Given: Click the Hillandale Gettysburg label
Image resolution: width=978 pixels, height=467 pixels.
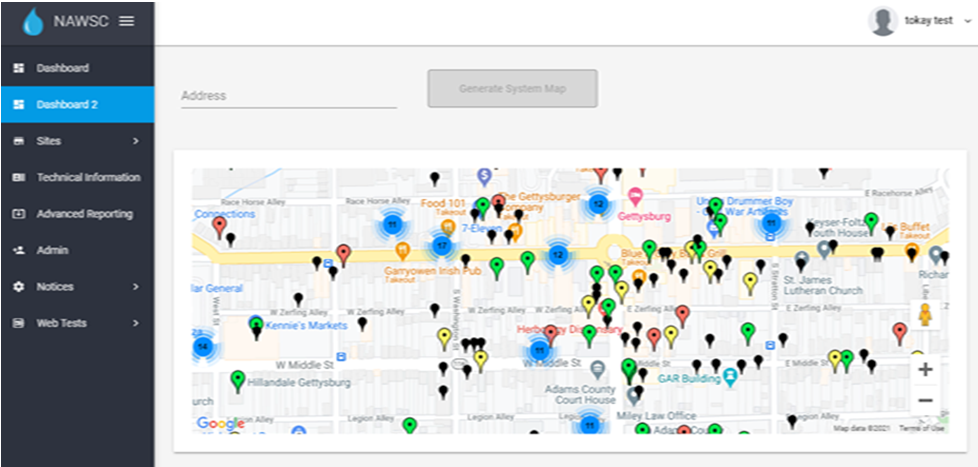Looking at the screenshot, I should point(299,382).
